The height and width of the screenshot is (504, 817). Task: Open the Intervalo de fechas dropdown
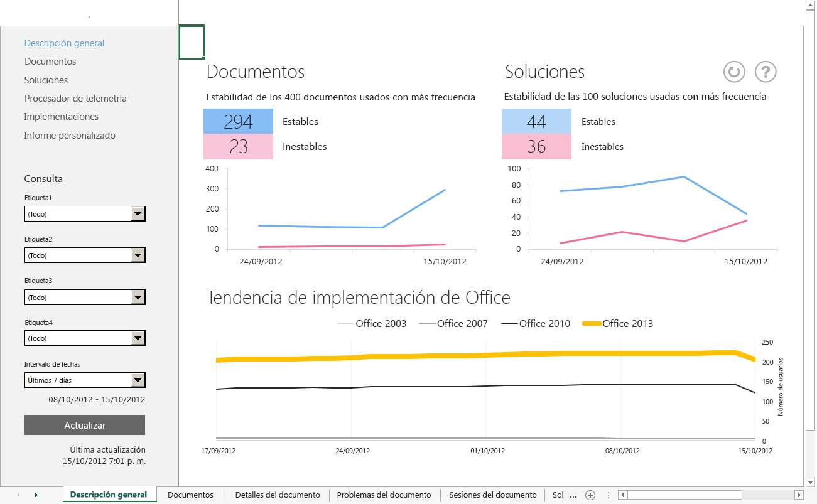(x=138, y=380)
